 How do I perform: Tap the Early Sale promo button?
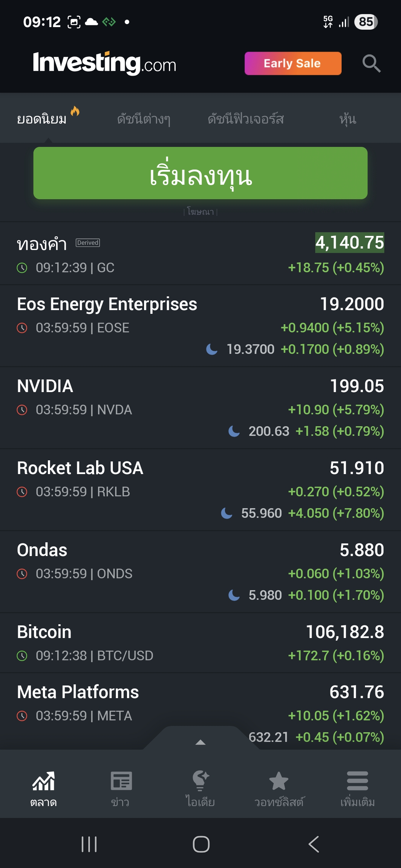coord(293,63)
